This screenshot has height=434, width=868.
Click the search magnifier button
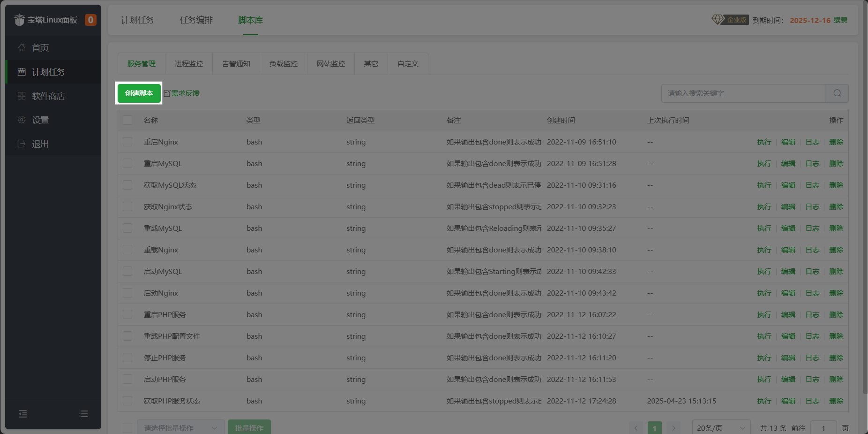click(837, 93)
